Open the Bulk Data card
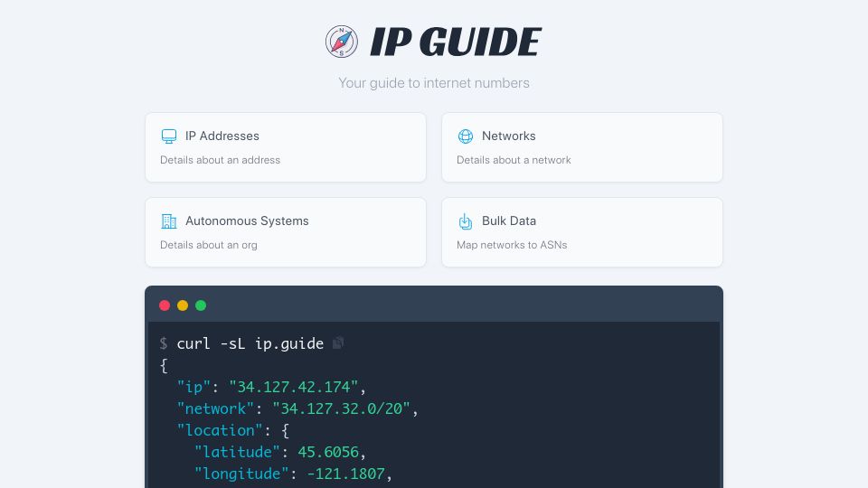 582,232
